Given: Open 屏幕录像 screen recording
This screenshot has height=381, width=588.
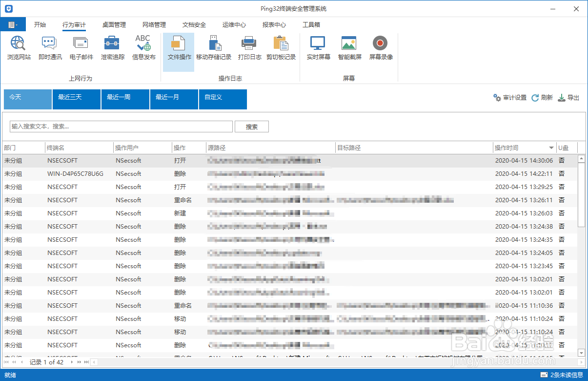Looking at the screenshot, I should pos(381,48).
